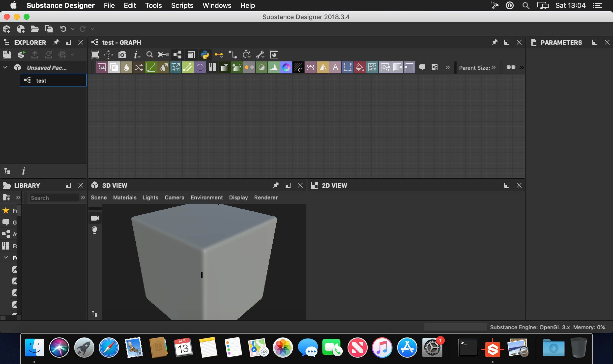The image size is (613, 364).
Task: Open the Python scripting plugin icon
Action: (205, 55)
